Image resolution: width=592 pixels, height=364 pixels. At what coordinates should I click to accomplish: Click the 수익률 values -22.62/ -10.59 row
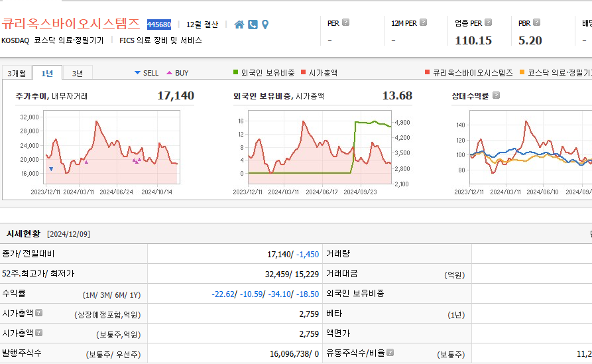(265, 294)
